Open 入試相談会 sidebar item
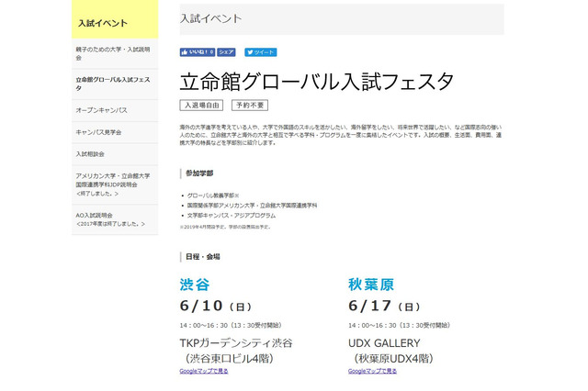This screenshot has height=391, width=588. (x=115, y=154)
